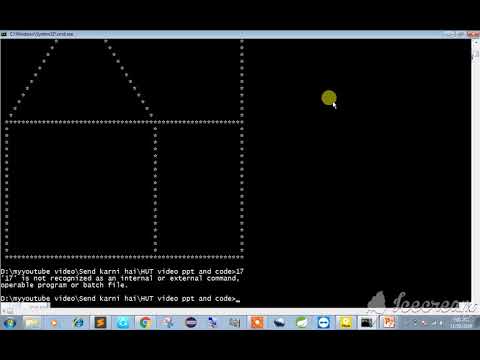Click the cmd.exe window title text
480x360 pixels.
[x=42, y=34]
